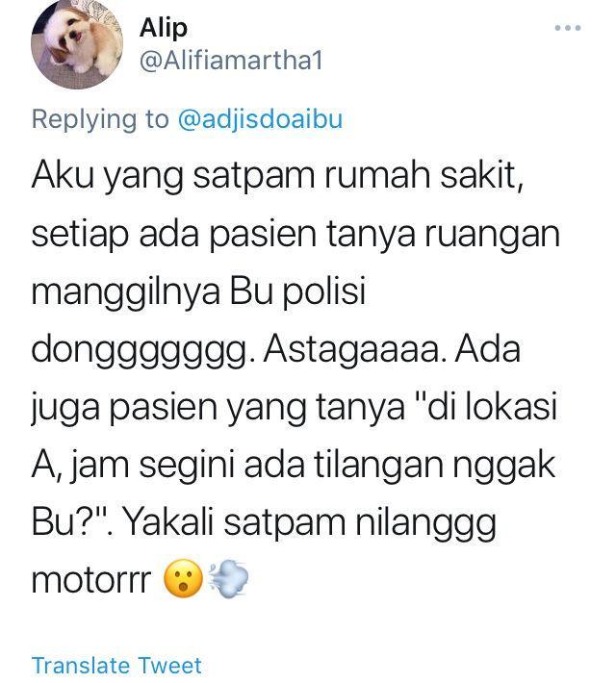Click the word "motorrr" in the tweet
The width and height of the screenshot is (616, 683).
(x=91, y=580)
